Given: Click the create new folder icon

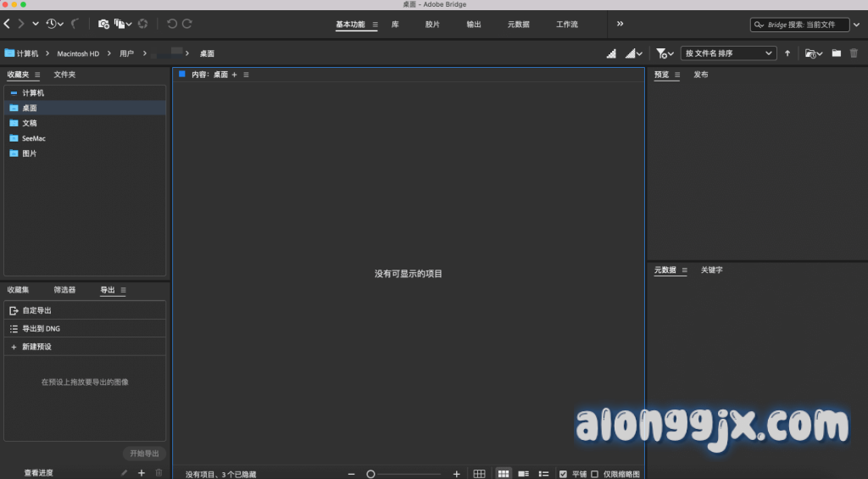Looking at the screenshot, I should point(837,53).
